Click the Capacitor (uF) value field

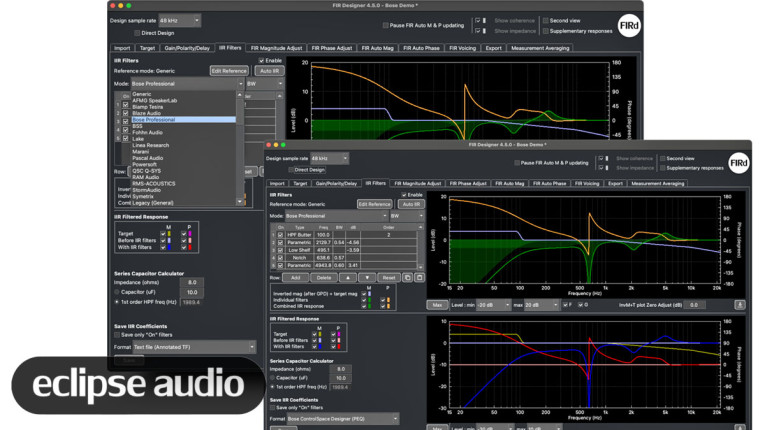click(x=342, y=378)
